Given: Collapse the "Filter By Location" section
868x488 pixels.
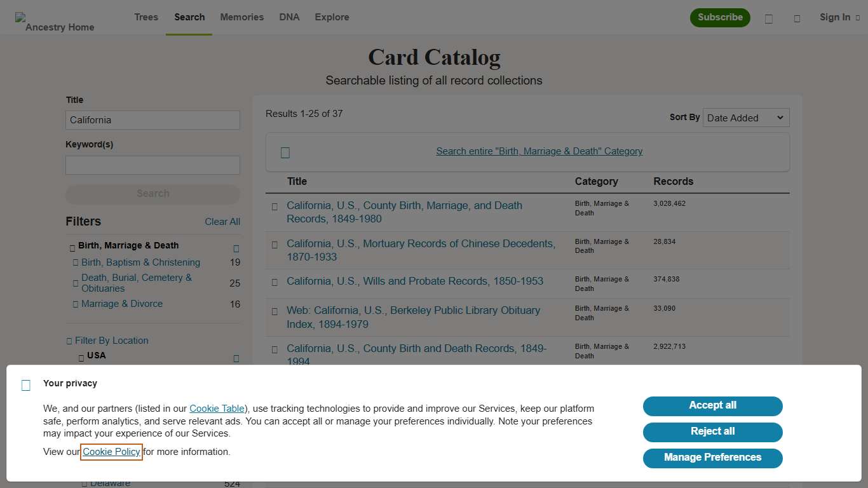Looking at the screenshot, I should [x=69, y=341].
